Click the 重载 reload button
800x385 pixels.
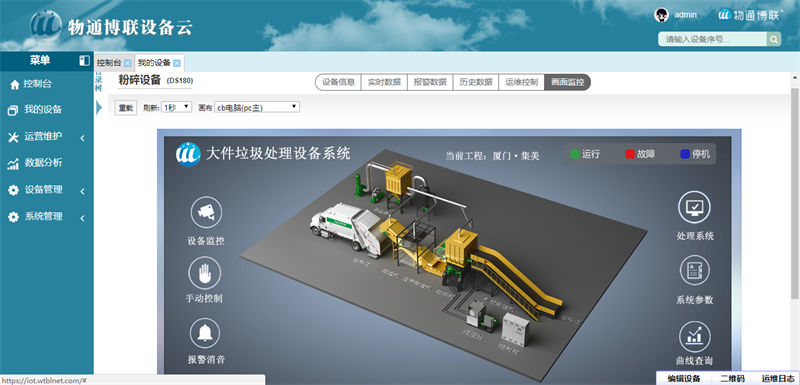tap(126, 108)
